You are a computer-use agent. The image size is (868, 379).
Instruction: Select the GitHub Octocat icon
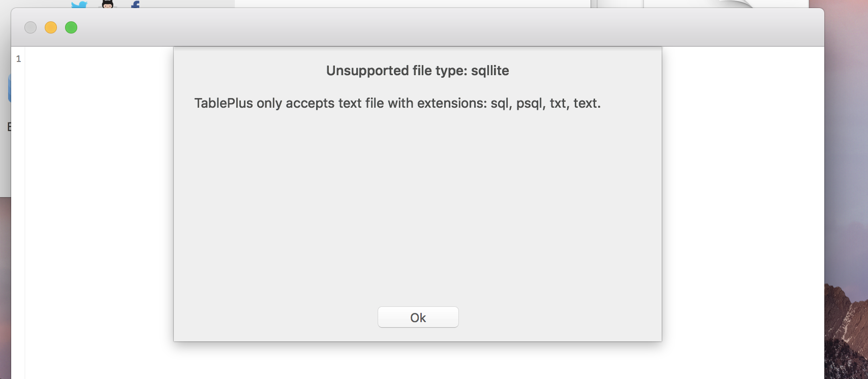tap(107, 4)
